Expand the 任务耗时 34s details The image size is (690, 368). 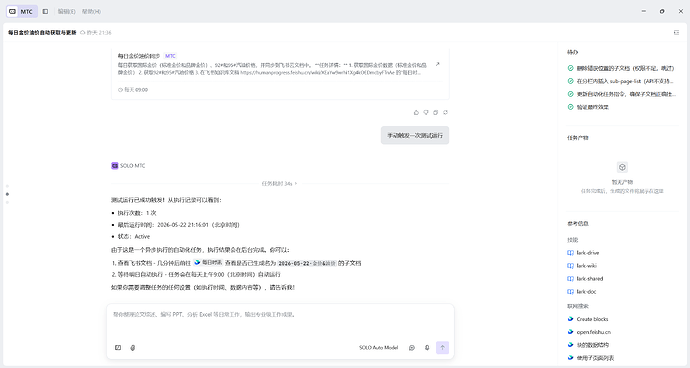(279, 184)
